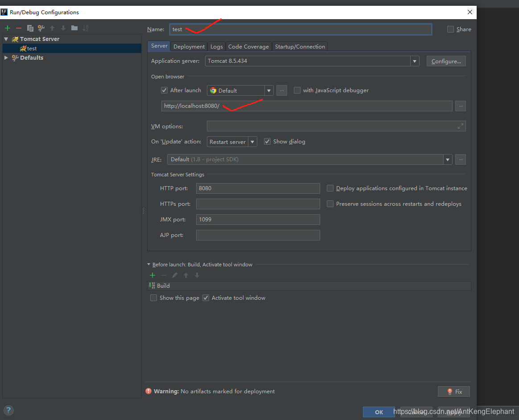Switch to the Server tab
Viewport: 519px width, 420px height.
pyautogui.click(x=159, y=46)
